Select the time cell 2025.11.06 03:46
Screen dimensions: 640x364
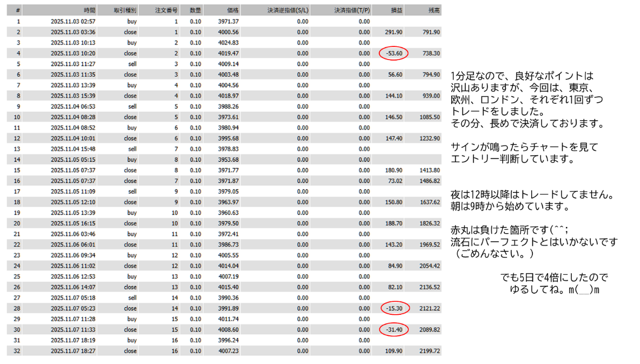[73, 234]
